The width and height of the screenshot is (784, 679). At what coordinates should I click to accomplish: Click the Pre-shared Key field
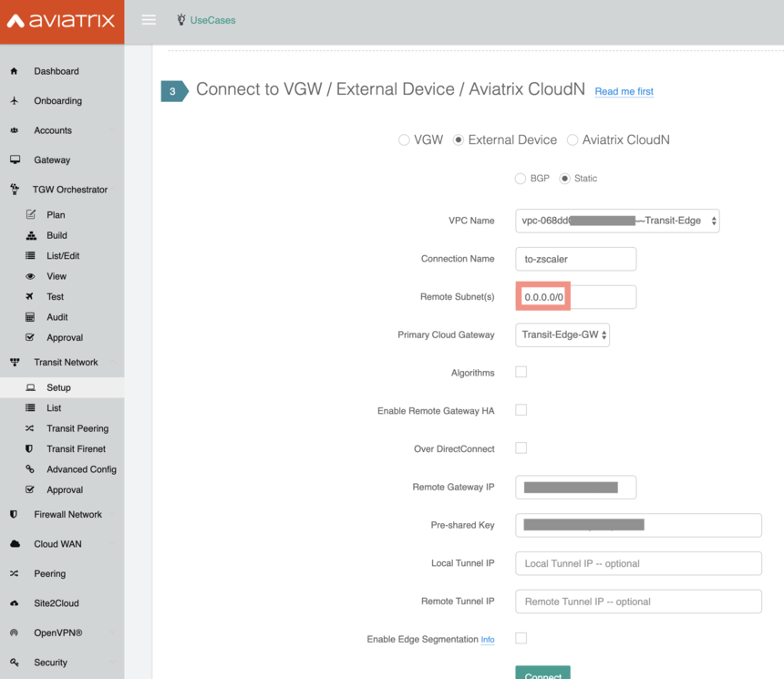pos(638,525)
